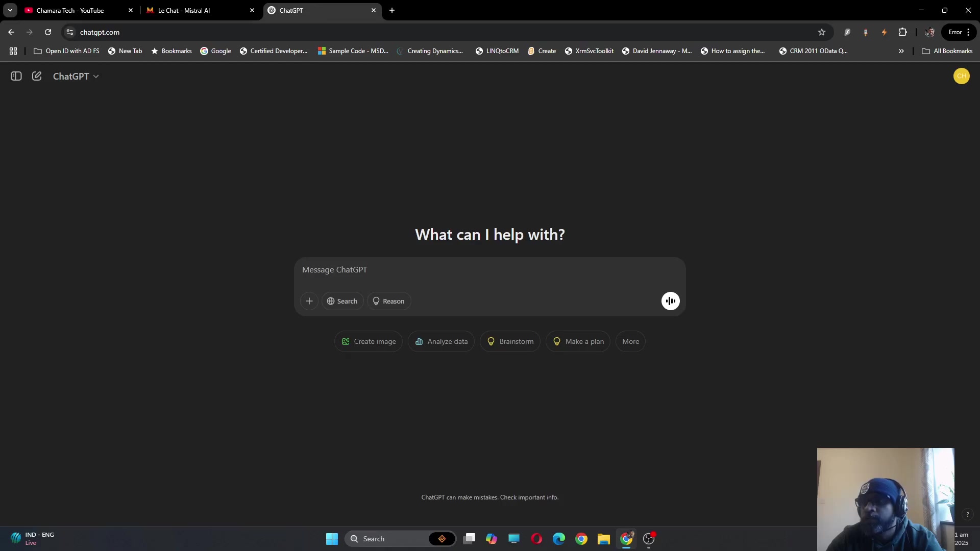980x551 pixels.
Task: Launch Opera browser from the taskbar
Action: [536, 539]
